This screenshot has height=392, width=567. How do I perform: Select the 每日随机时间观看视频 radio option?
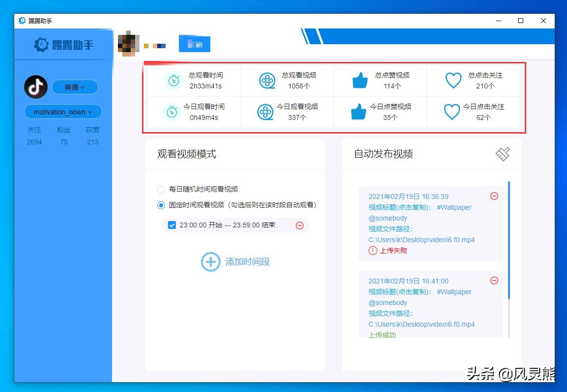coord(161,189)
